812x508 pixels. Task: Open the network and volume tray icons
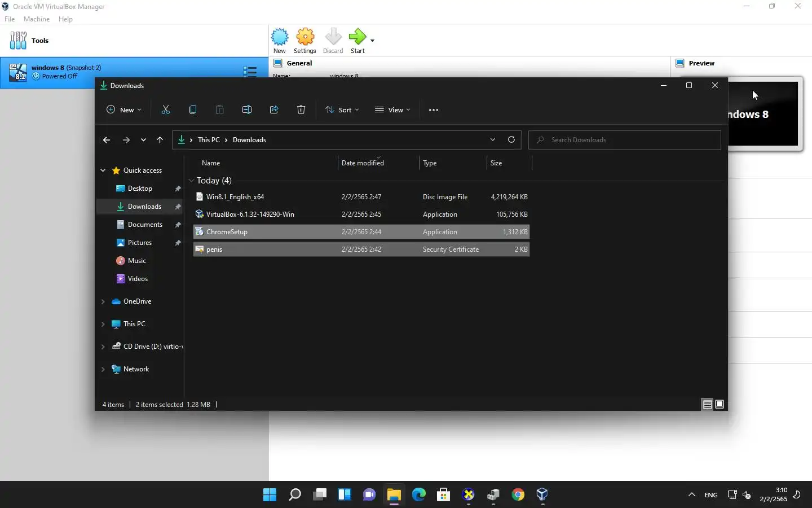click(x=739, y=495)
